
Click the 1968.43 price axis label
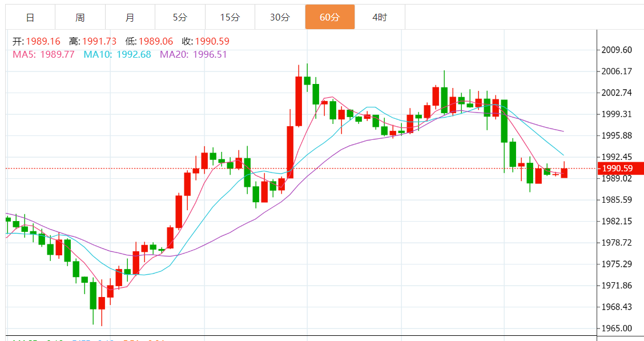(x=617, y=307)
